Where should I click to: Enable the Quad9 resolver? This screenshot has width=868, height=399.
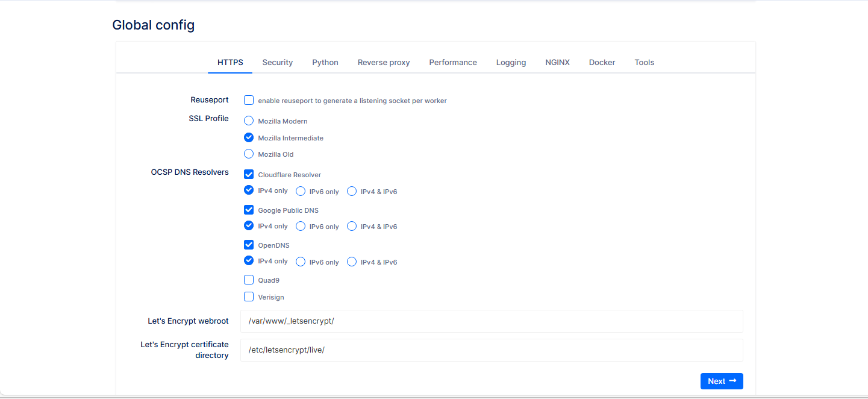[x=249, y=279]
